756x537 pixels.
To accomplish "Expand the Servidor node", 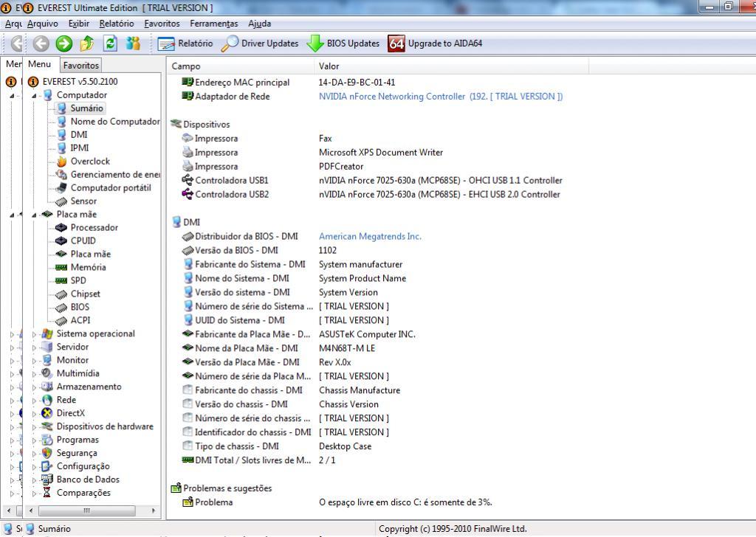I will click(x=34, y=347).
